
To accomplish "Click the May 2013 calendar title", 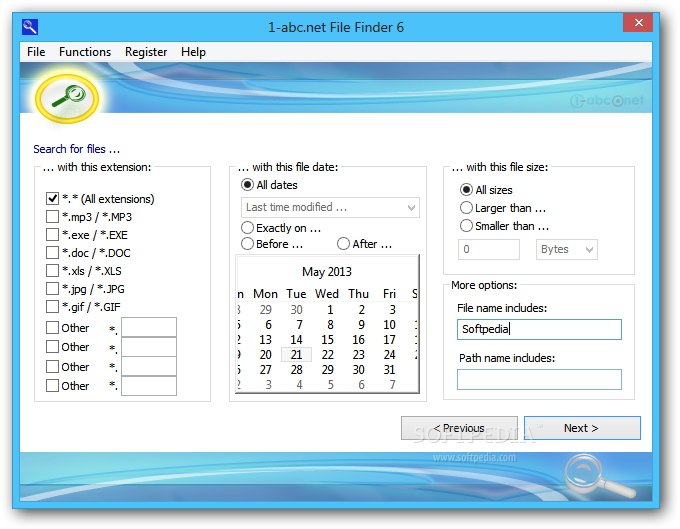I will (327, 272).
